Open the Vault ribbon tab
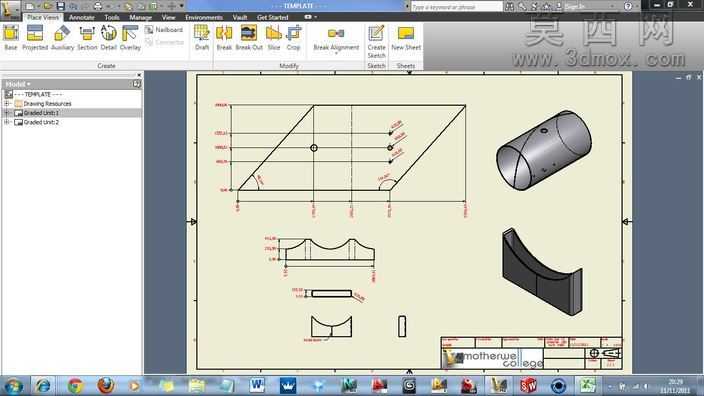This screenshot has width=704, height=396. [240, 17]
